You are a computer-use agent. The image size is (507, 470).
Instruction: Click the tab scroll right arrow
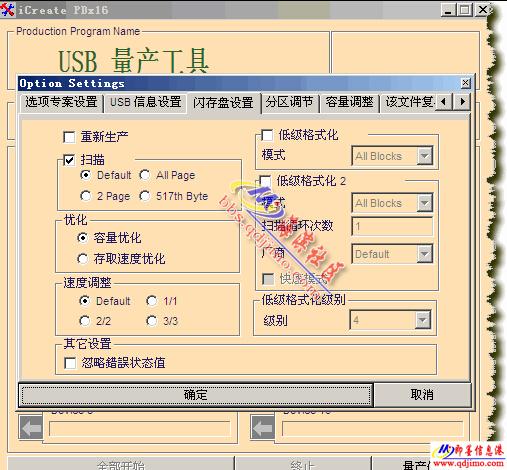click(x=462, y=102)
